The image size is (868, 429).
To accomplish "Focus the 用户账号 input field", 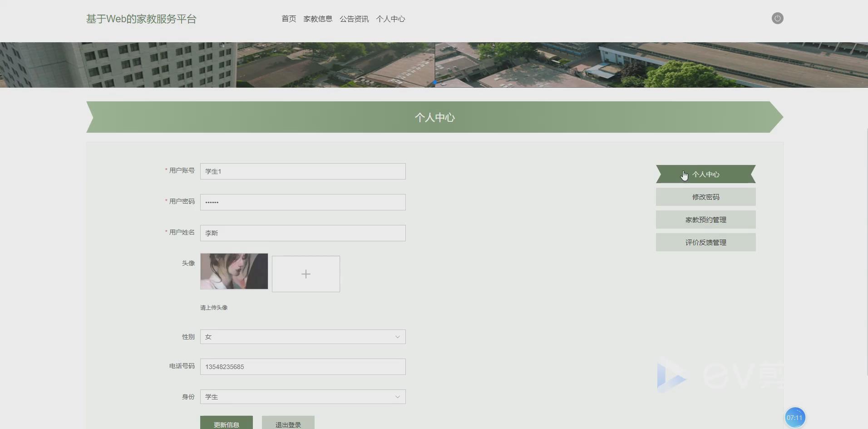I will pyautogui.click(x=303, y=171).
